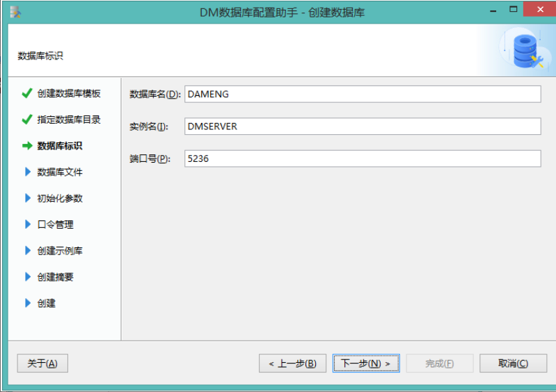The width and height of the screenshot is (556, 392).
Task: Go back with 上一步(B) button
Action: point(292,364)
